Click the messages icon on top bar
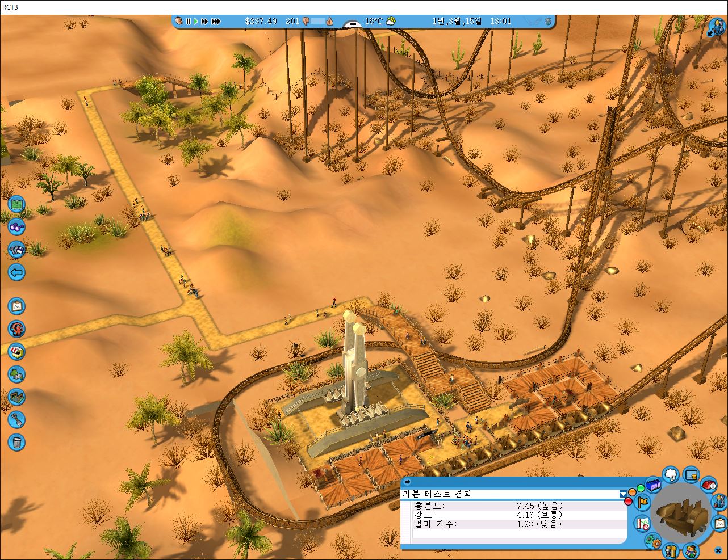Screen dimensions: 728x560 click(x=179, y=21)
